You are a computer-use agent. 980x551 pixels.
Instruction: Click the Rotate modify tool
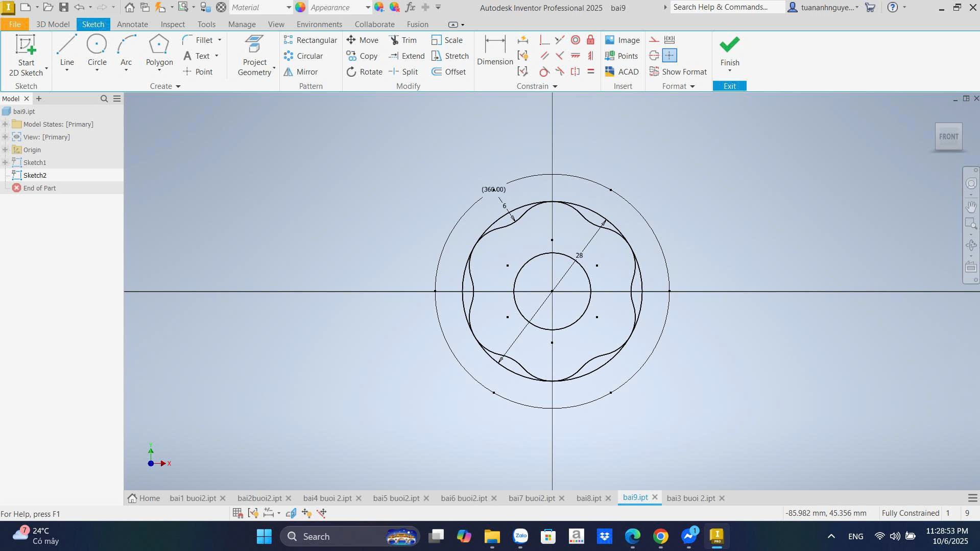(x=364, y=72)
